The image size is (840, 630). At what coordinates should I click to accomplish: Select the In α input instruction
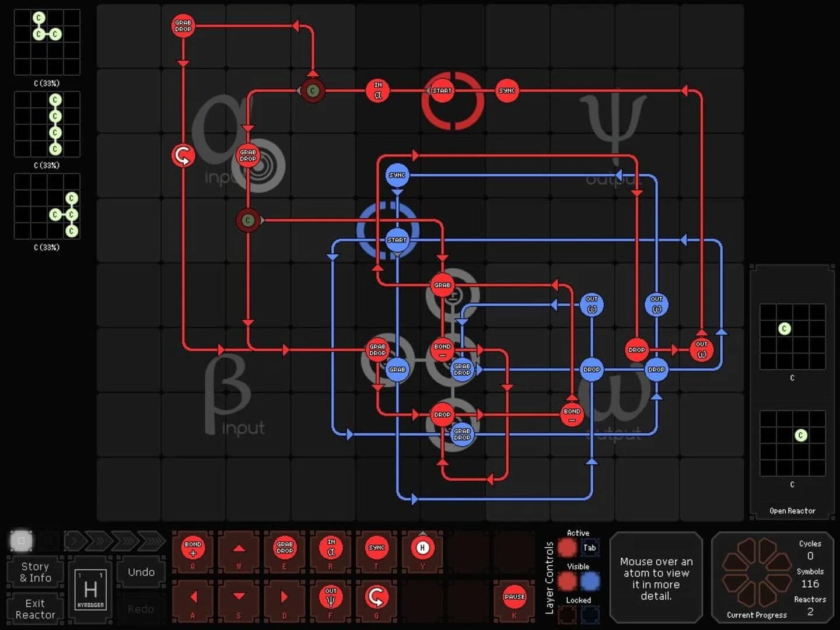click(330, 548)
